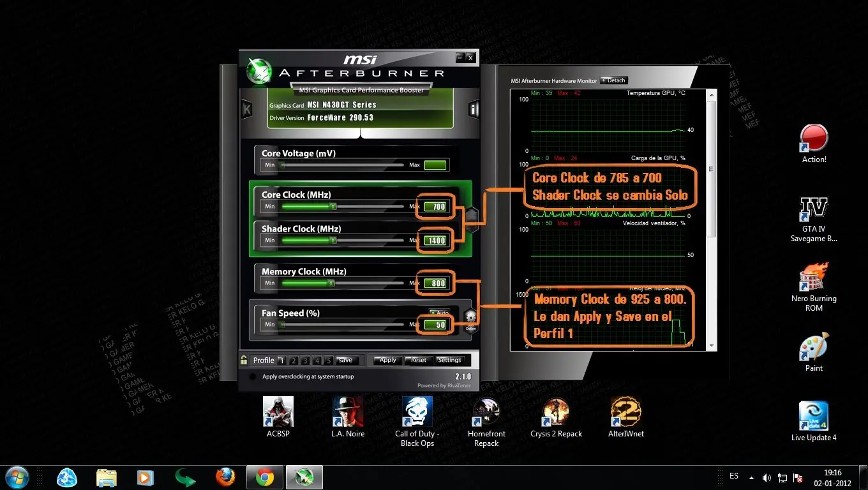Viewport: 868px width, 490px height.
Task: Select the Crysis 2 Repack desktop icon
Action: [556, 417]
